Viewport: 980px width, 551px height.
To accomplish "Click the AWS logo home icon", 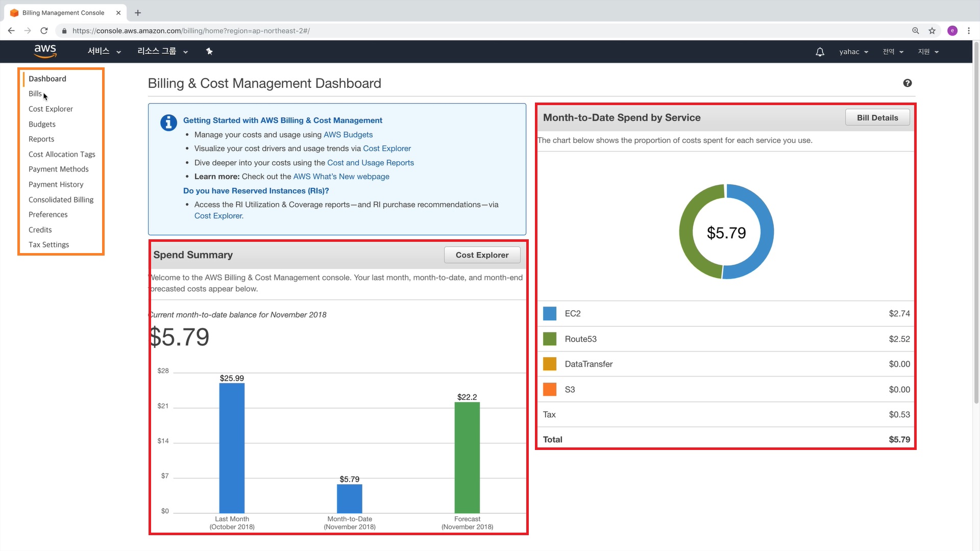I will (45, 51).
